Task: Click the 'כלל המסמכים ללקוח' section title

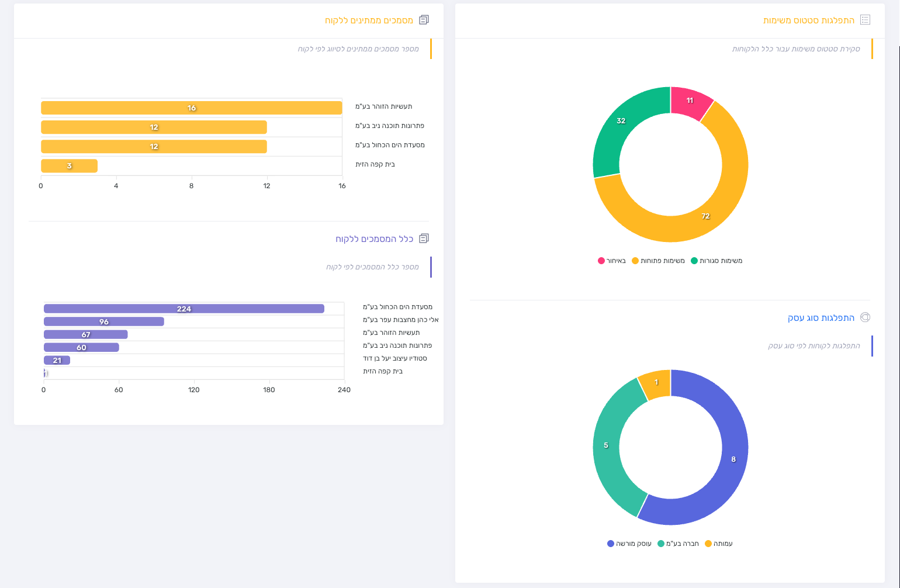Action: coord(374,239)
